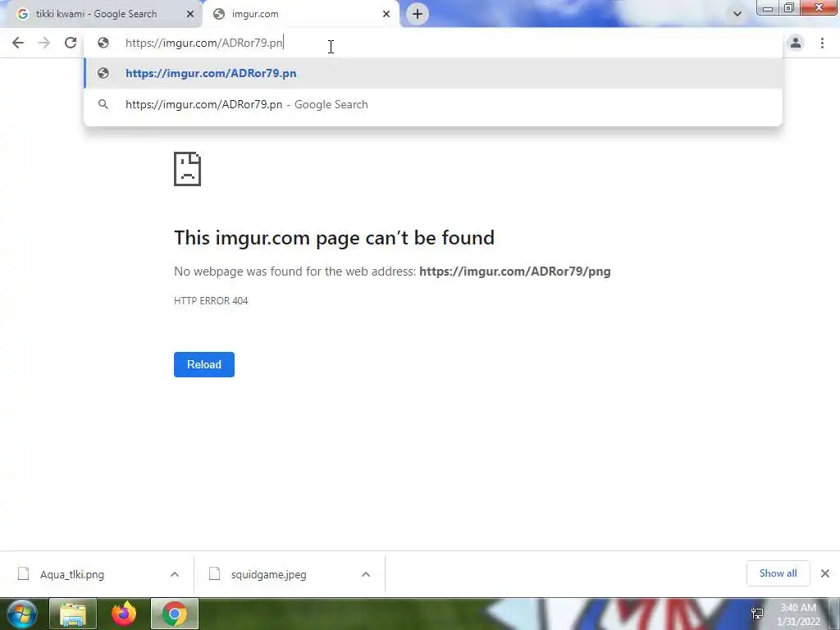This screenshot has width=840, height=630.
Task: Choose the Google Search suggestion for the URL
Action: (x=433, y=104)
